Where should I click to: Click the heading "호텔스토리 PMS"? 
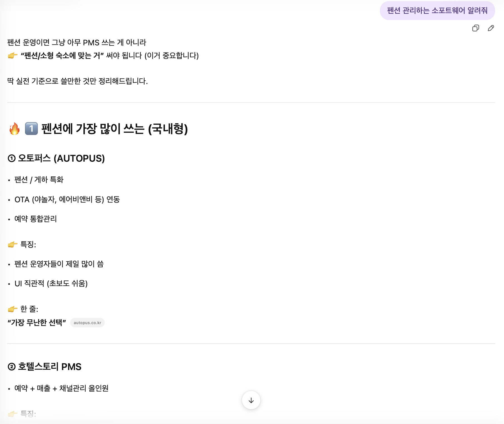point(45,367)
